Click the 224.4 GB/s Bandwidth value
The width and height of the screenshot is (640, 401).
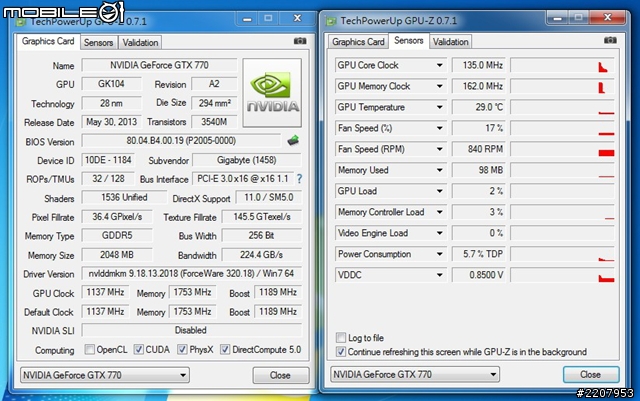point(262,255)
